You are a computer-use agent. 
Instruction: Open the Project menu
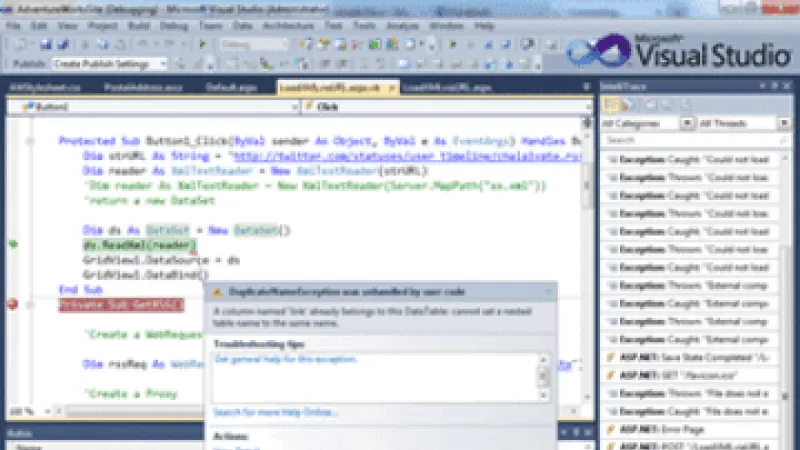[103, 26]
